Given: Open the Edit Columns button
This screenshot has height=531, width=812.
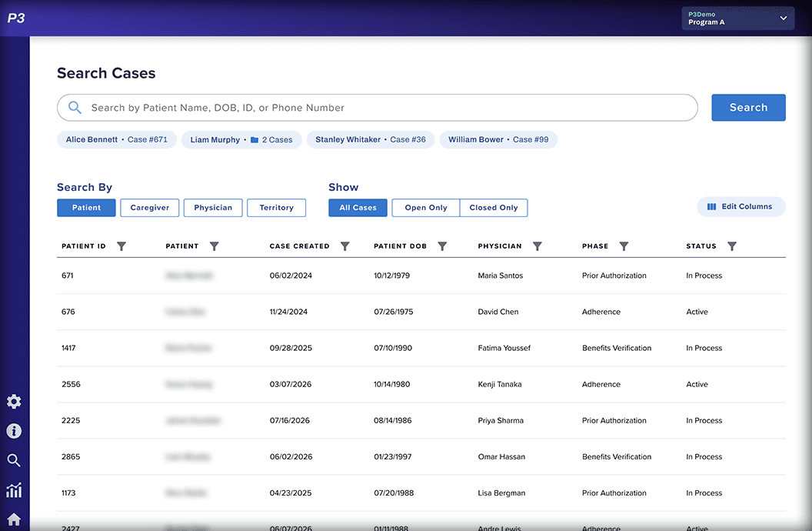Looking at the screenshot, I should [741, 207].
